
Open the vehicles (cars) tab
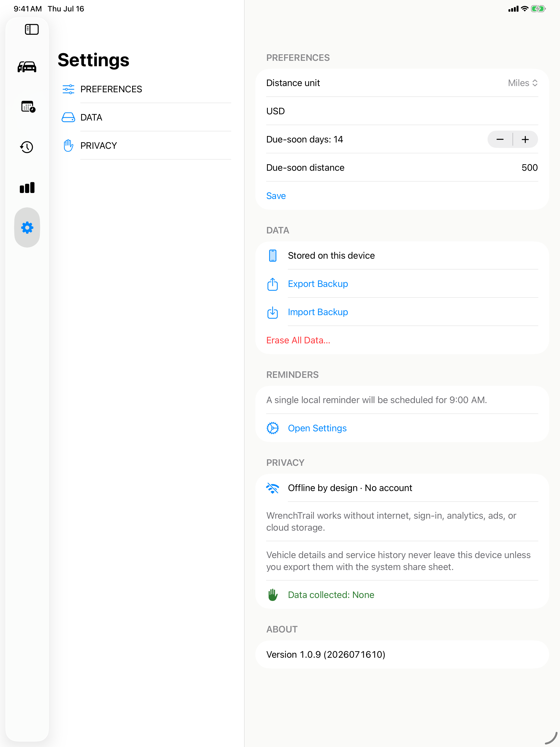27,67
